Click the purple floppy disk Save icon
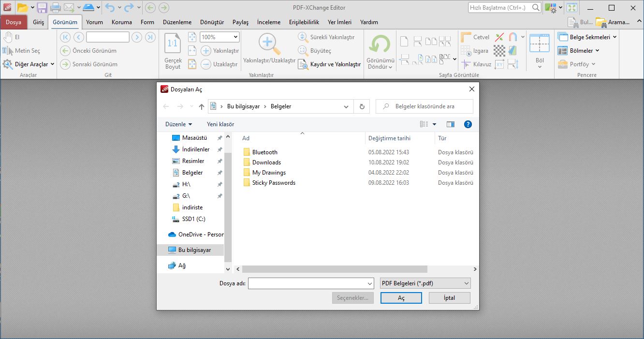 [42, 7]
